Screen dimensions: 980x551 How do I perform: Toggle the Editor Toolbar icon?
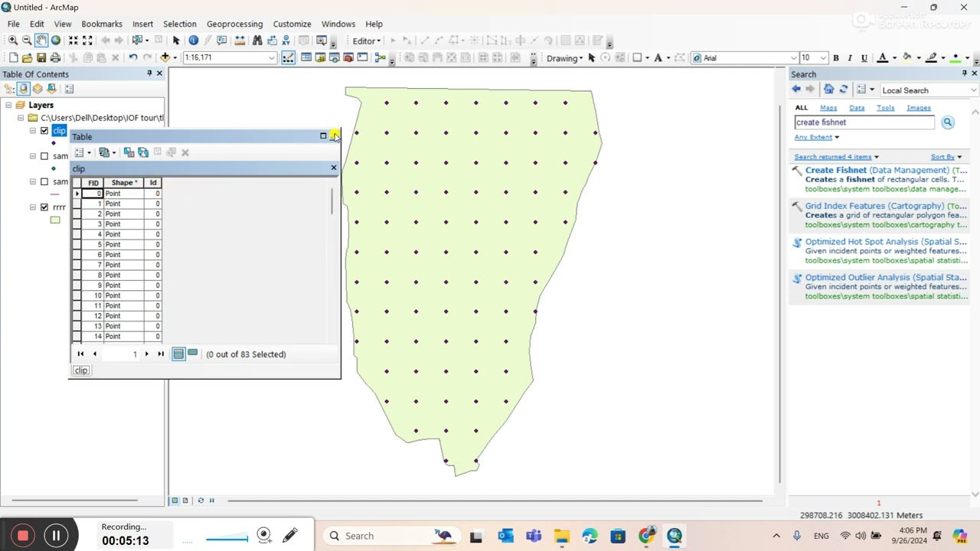[289, 57]
